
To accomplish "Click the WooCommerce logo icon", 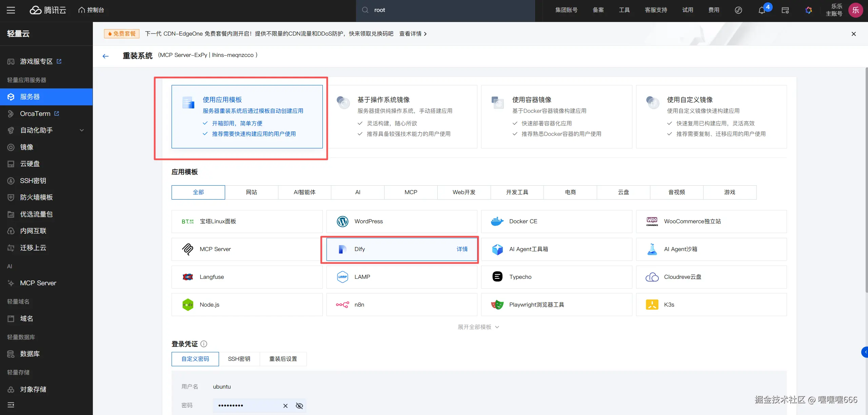I will coord(652,222).
